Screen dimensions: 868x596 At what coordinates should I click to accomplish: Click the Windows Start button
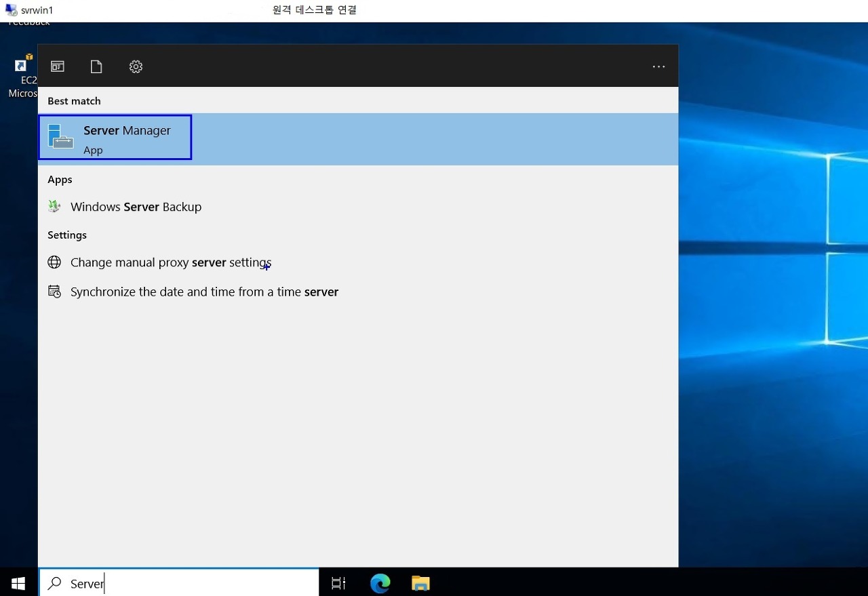tap(19, 582)
